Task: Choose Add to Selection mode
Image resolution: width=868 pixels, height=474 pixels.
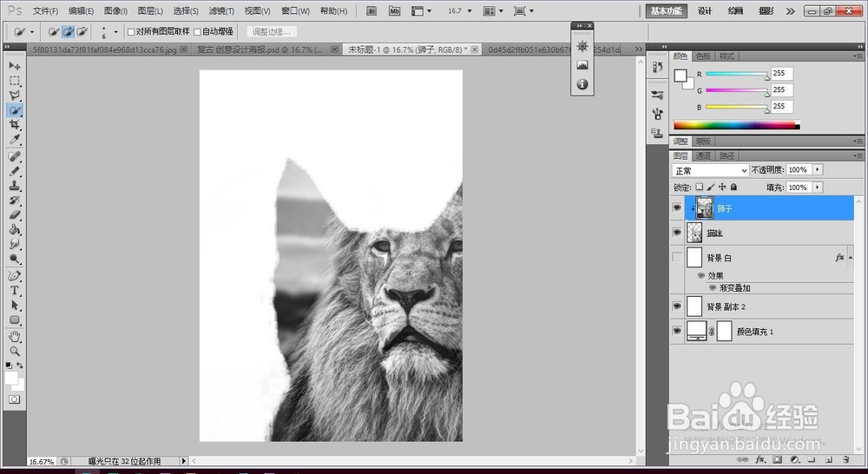Action: click(68, 31)
